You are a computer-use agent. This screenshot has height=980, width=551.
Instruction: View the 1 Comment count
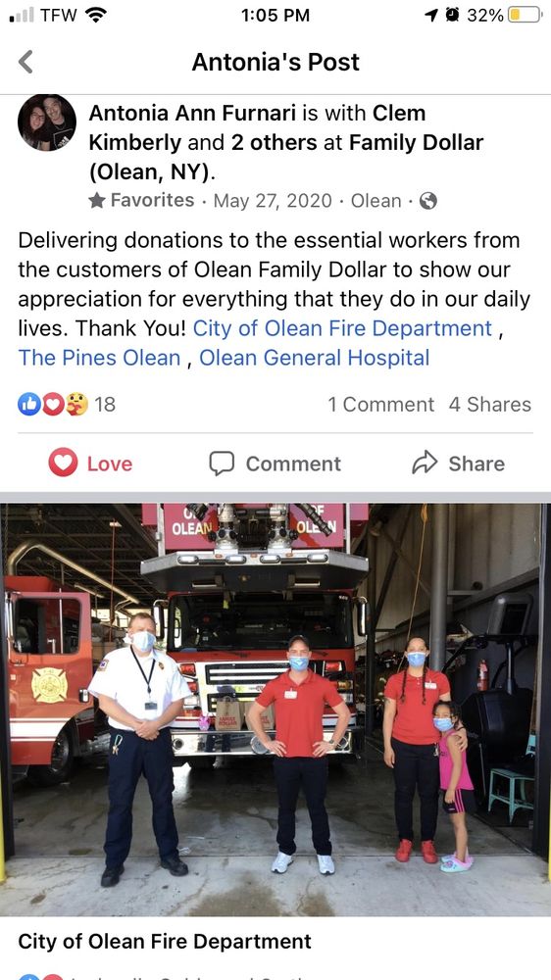[x=380, y=405]
